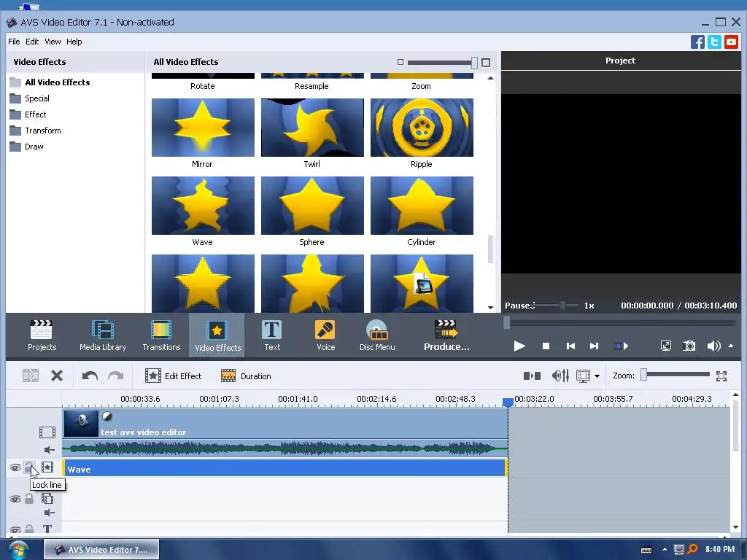Mute the preview volume
Screen dimensions: 747x560
(713, 346)
